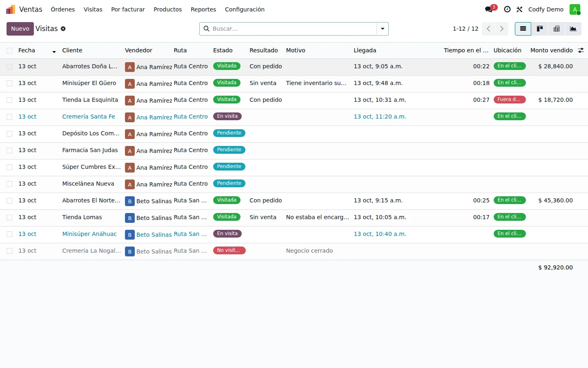Open the Ventas app home icon
Image resolution: width=588 pixels, height=368 pixels.
click(x=11, y=9)
